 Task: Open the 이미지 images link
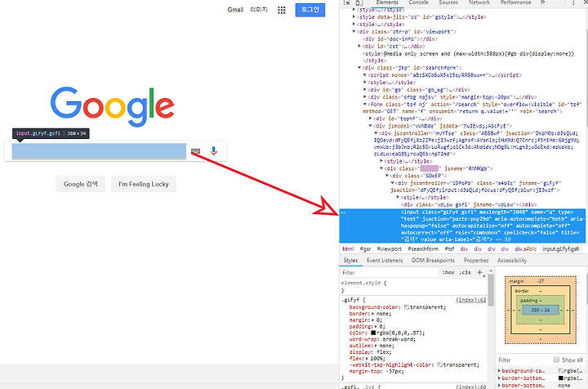[259, 10]
